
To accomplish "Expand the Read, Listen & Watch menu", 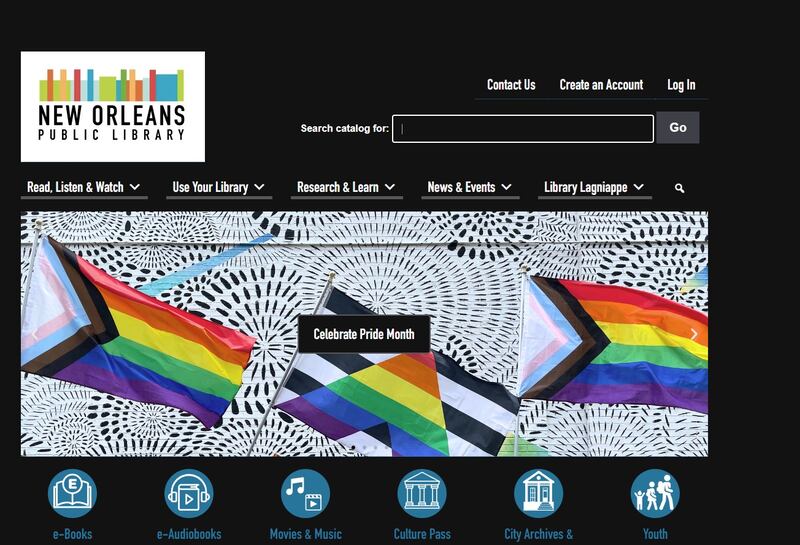I will (84, 187).
